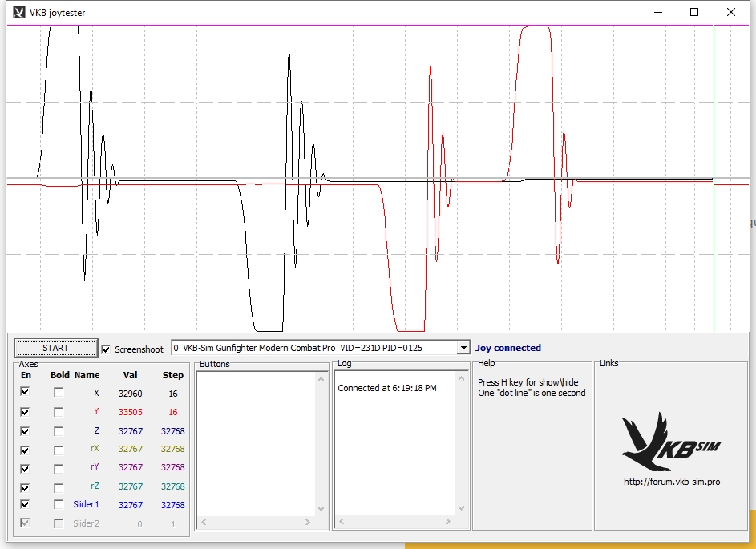Select the VKB-Sim Gunfighter device combo box
Image resolution: width=756 pixels, height=549 pixels.
pyautogui.click(x=313, y=348)
